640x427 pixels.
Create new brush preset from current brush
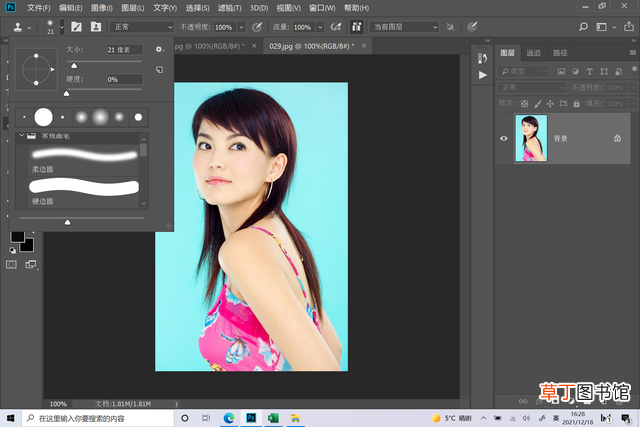tap(160, 70)
